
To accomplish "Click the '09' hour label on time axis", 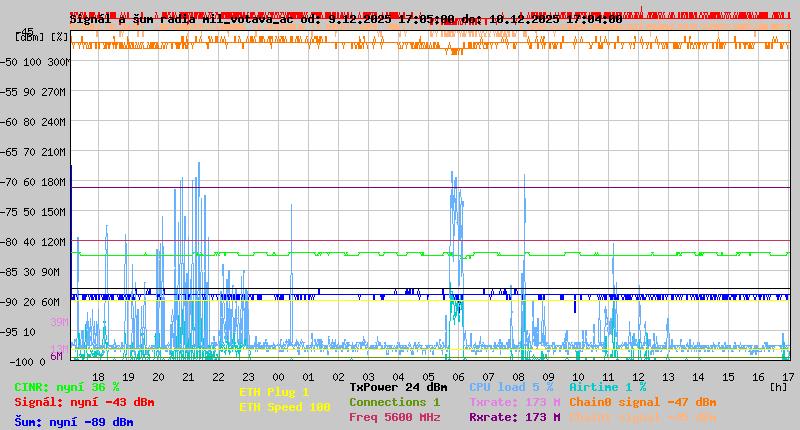I will (x=548, y=377).
